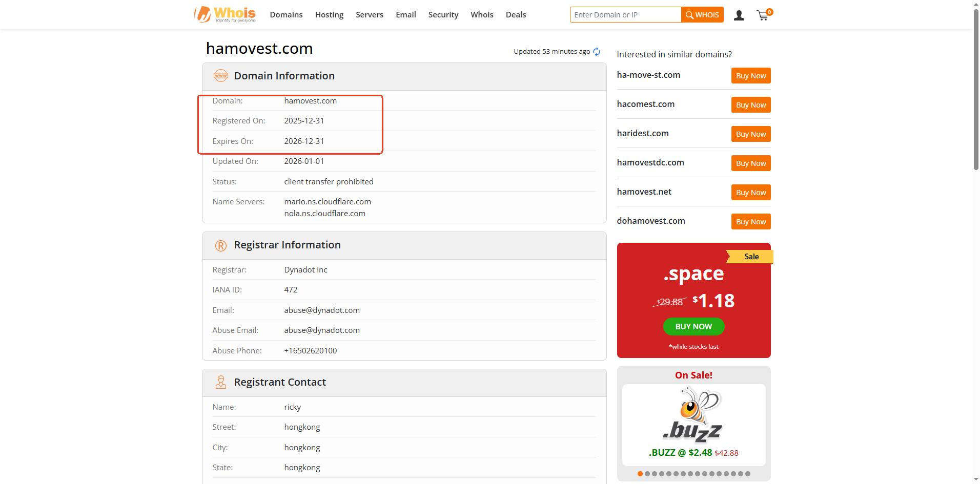Click the Domain Information www icon
The width and height of the screenshot is (980, 484).
[220, 76]
